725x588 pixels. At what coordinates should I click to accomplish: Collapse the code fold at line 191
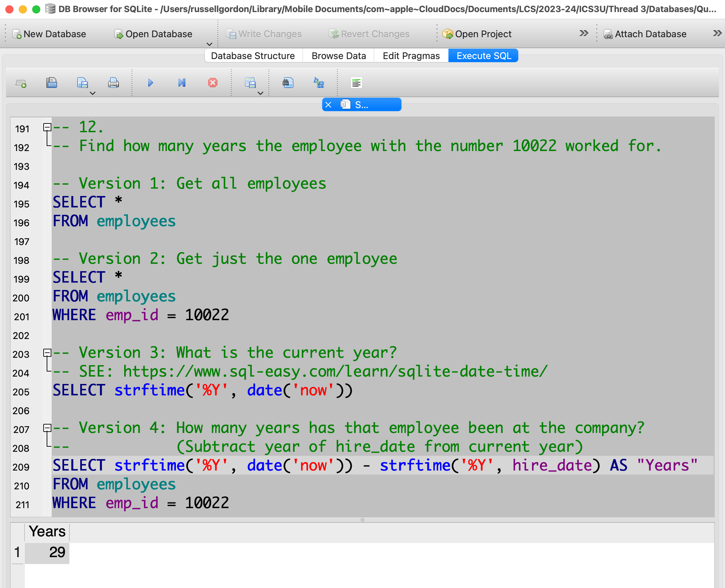point(47,127)
